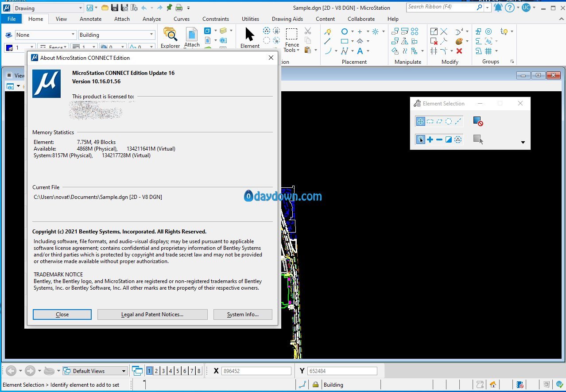Click the X coordinate field
566x392 pixels.
pos(256,371)
